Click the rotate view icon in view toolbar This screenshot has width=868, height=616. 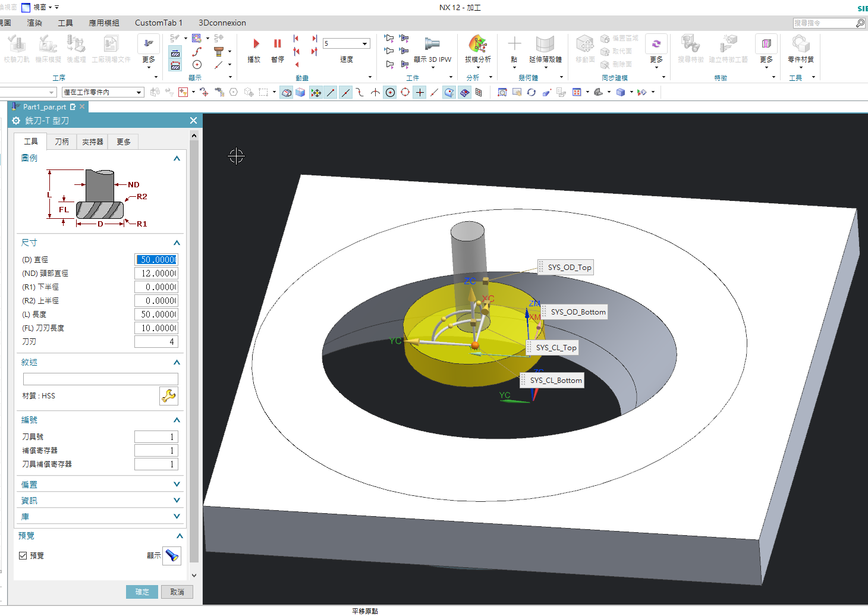[x=532, y=92]
